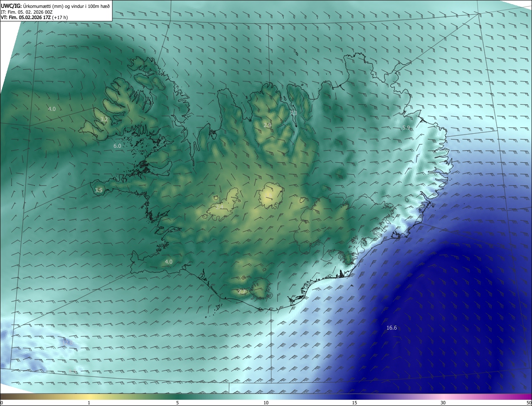
Task: Click the 16.6 value label over the ocean
Action: tap(392, 328)
